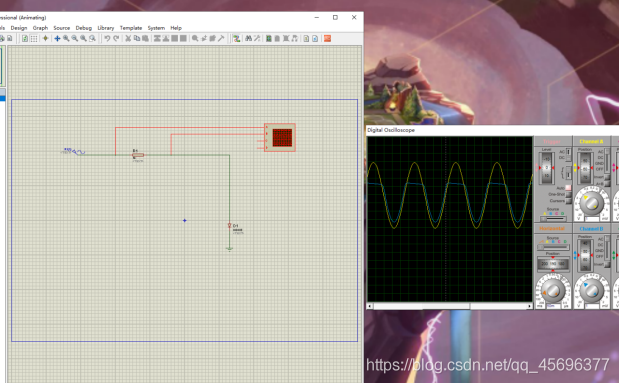Click the Block Copy icon
Viewport: 620px width, 384px height.
coord(157,38)
